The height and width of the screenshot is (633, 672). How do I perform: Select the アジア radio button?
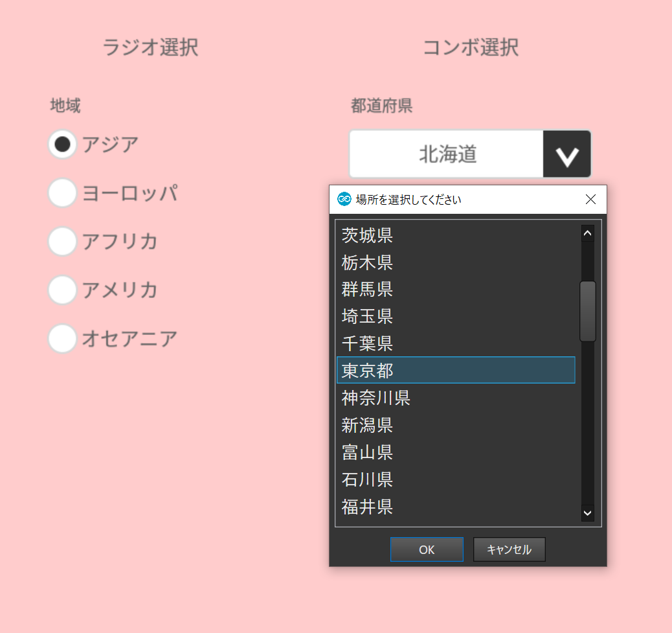pos(63,144)
